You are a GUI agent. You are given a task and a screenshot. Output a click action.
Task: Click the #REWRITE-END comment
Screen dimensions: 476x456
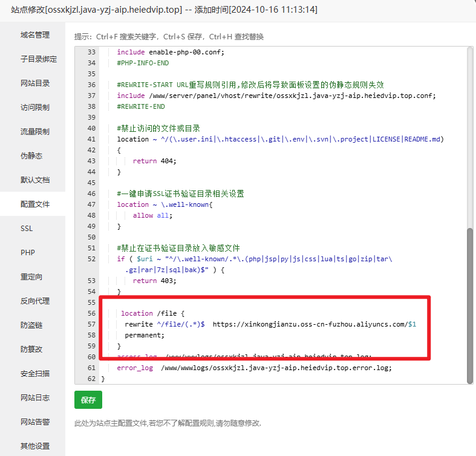coord(141,106)
